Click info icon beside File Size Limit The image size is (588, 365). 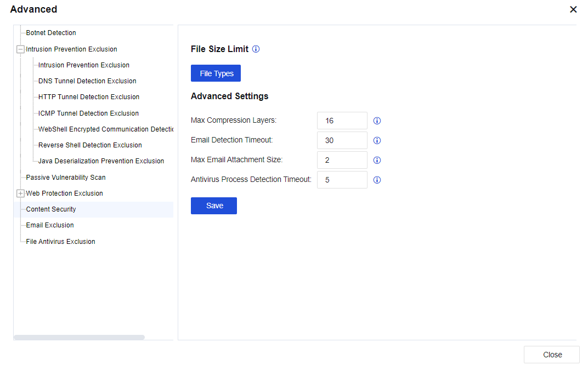point(256,49)
